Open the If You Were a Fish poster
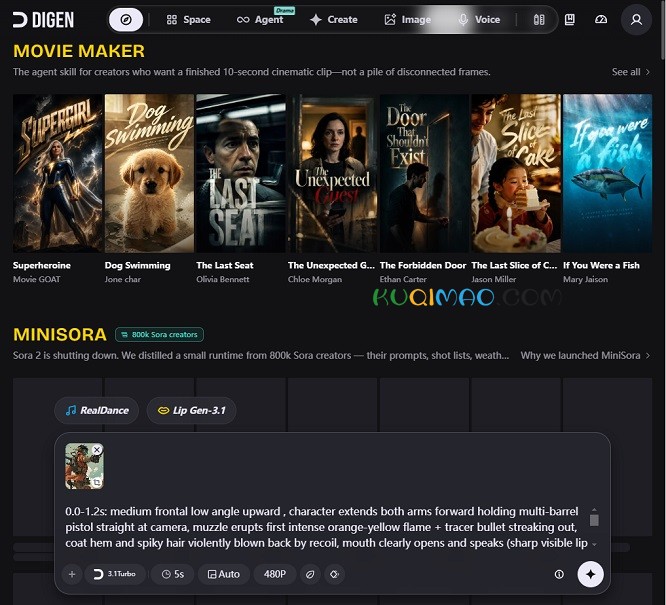666x605 pixels. pyautogui.click(x=607, y=173)
